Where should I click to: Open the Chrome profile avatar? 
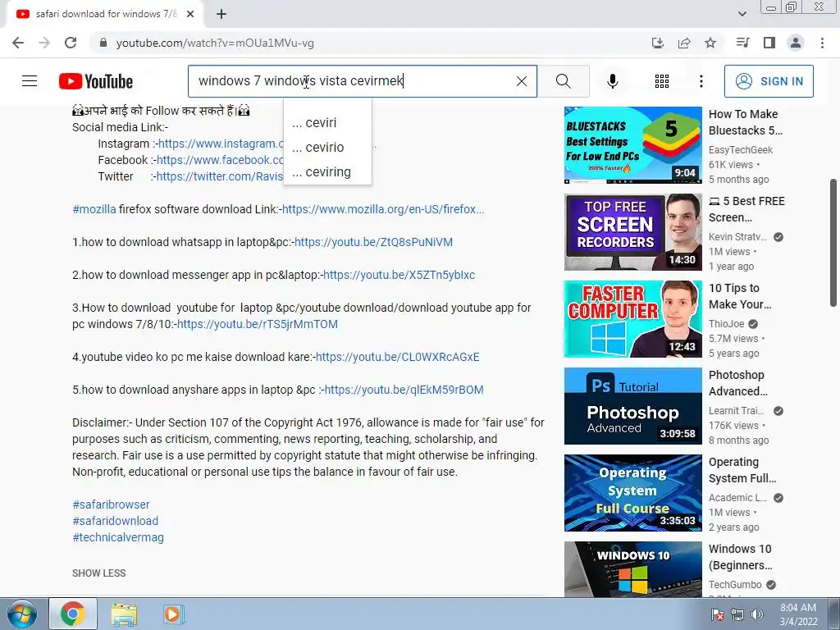click(796, 43)
